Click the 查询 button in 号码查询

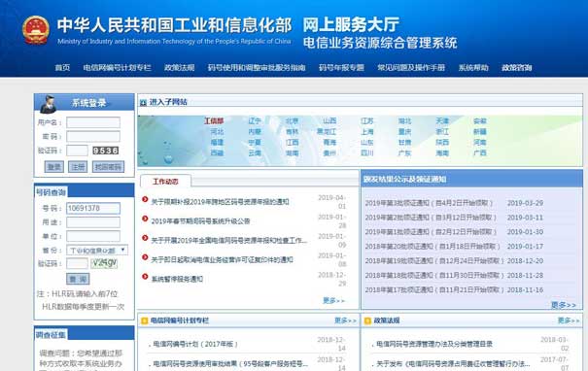click(x=78, y=279)
